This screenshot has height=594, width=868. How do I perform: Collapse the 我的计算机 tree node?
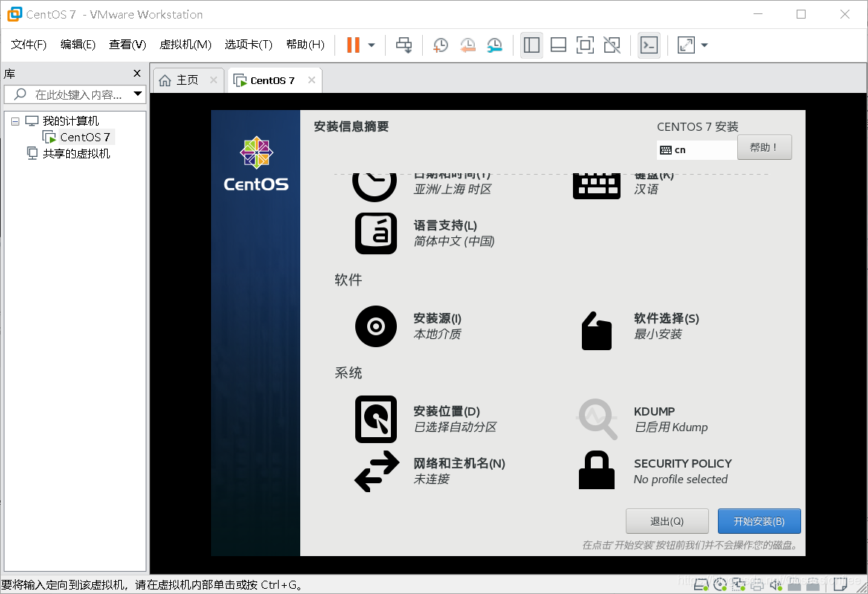tap(15, 121)
